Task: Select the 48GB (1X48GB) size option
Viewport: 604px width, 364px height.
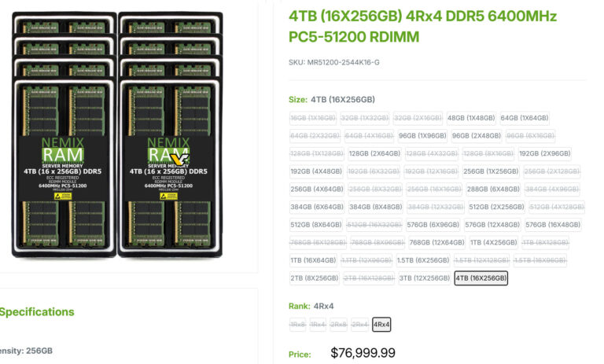Action: pyautogui.click(x=472, y=118)
